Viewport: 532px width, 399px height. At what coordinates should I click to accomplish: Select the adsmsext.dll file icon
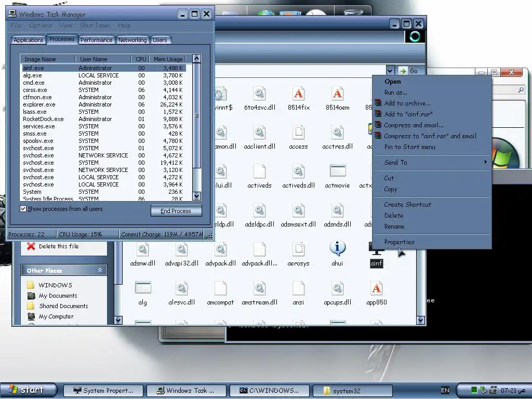pos(299,211)
